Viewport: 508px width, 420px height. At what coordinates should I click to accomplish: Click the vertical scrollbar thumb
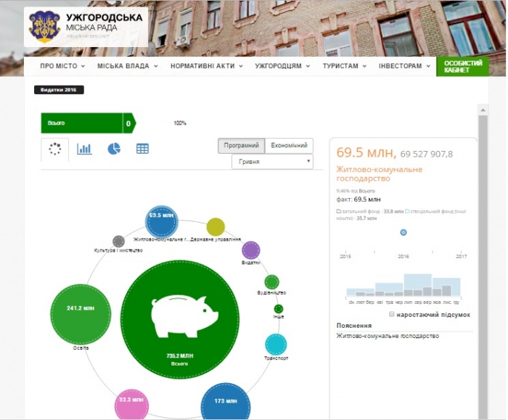tap(483, 267)
